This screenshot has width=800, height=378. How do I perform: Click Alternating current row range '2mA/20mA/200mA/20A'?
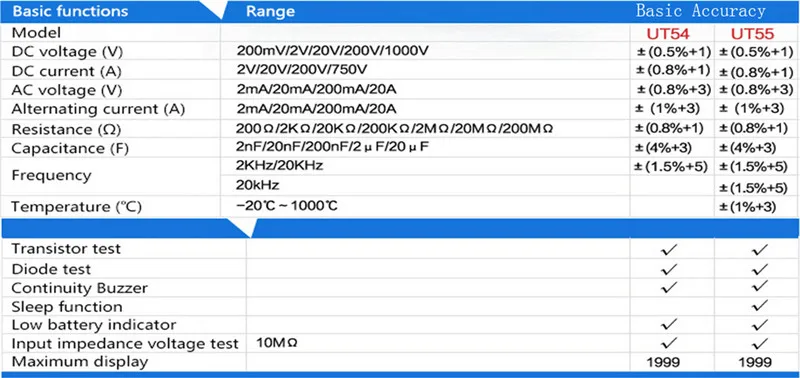tap(317, 109)
